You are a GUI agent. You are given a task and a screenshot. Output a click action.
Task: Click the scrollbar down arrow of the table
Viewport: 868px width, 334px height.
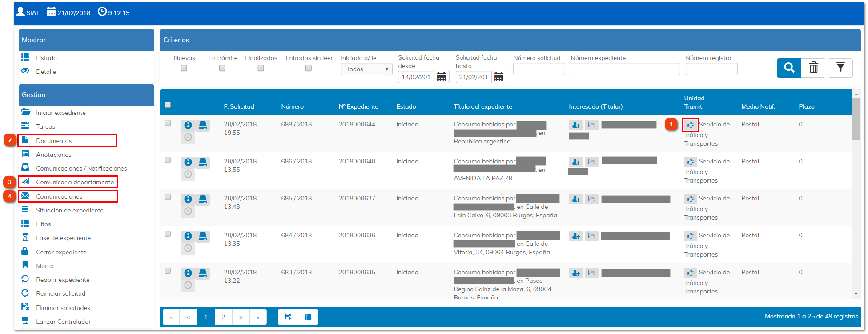(x=856, y=294)
